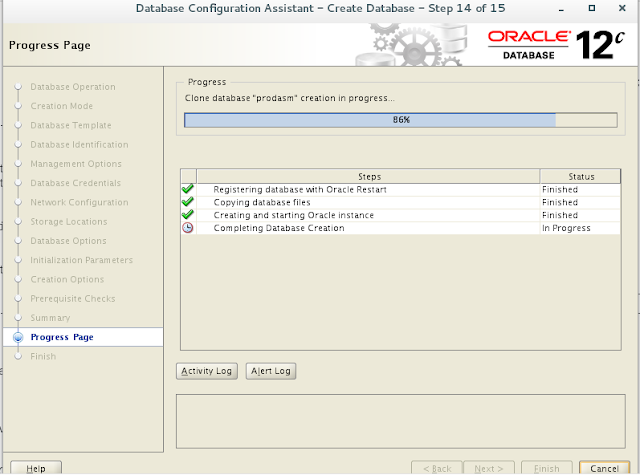The image size is (640, 475).
Task: Click the Status column header
Action: pos(580,176)
